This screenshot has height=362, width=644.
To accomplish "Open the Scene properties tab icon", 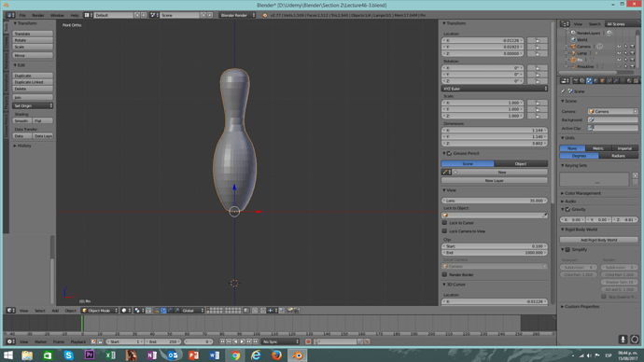I will [589, 81].
